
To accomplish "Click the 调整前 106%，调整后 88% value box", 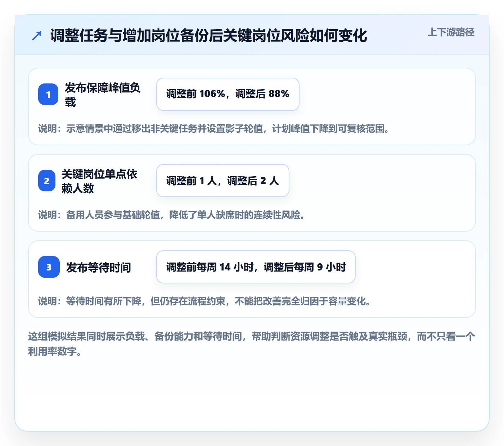I will point(228,94).
